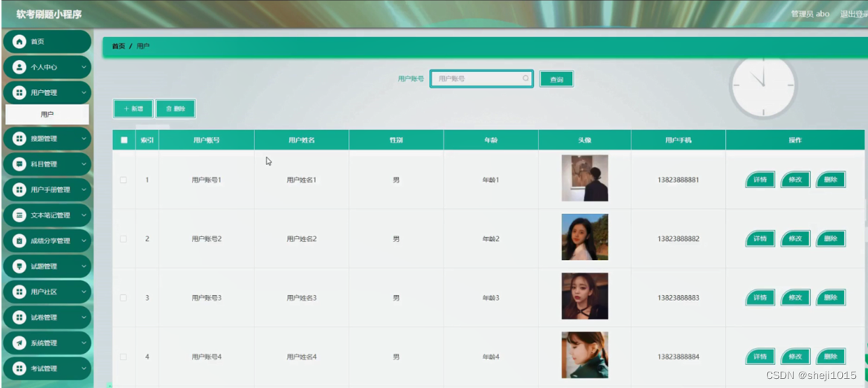Expand the 搜题管理 menu chevron
This screenshot has width=868, height=388.
click(x=83, y=138)
